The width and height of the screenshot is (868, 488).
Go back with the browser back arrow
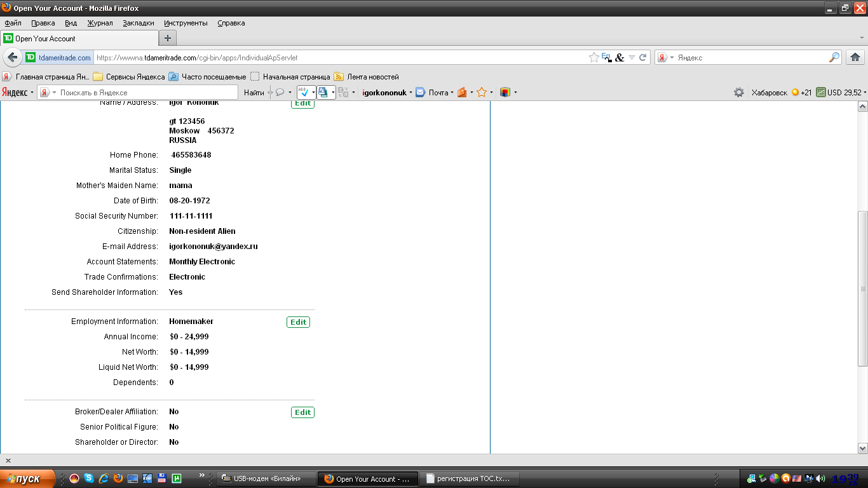pyautogui.click(x=13, y=57)
